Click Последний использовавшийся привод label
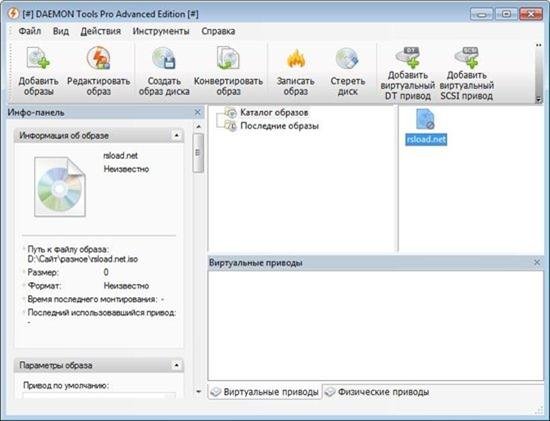 [x=102, y=313]
